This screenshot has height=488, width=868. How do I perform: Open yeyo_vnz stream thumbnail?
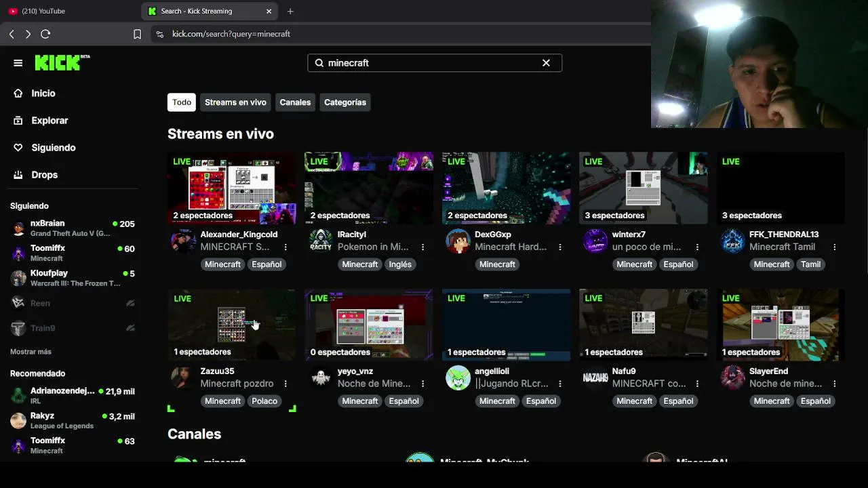tap(369, 325)
